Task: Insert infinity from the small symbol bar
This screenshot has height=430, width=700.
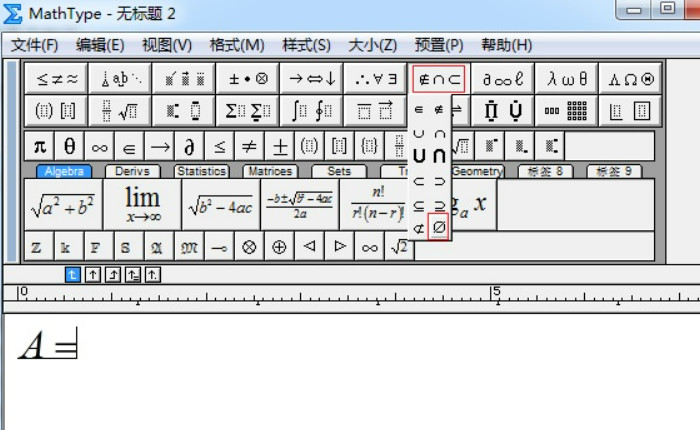Action: [x=100, y=146]
